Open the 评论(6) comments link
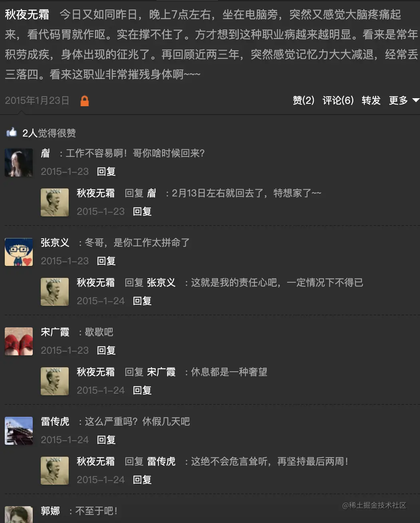 (338, 100)
